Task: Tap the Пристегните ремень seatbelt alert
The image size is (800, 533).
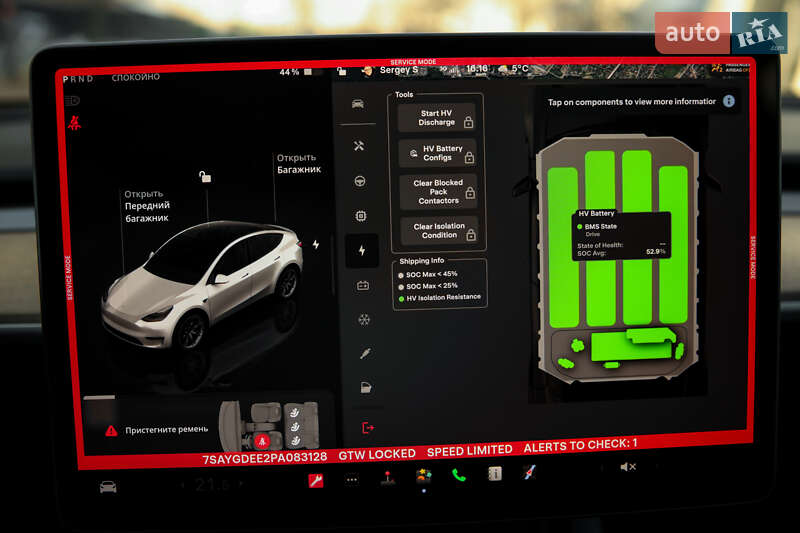Action: click(157, 430)
